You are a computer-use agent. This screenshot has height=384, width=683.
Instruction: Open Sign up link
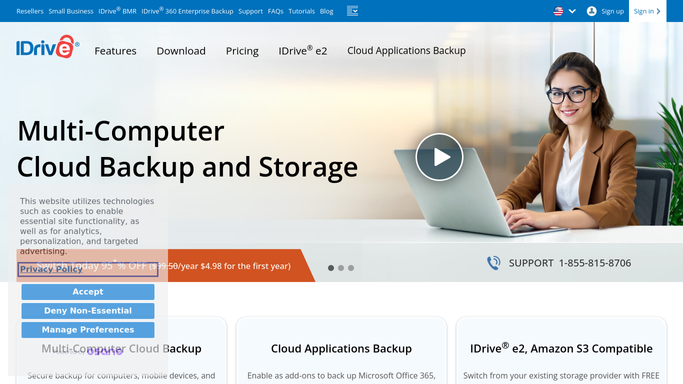612,11
